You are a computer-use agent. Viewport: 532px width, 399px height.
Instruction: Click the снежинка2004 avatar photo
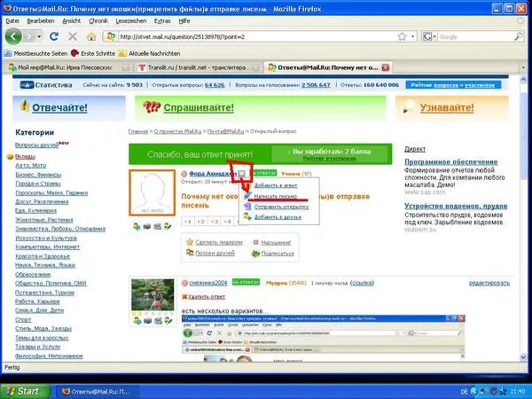pyautogui.click(x=153, y=295)
